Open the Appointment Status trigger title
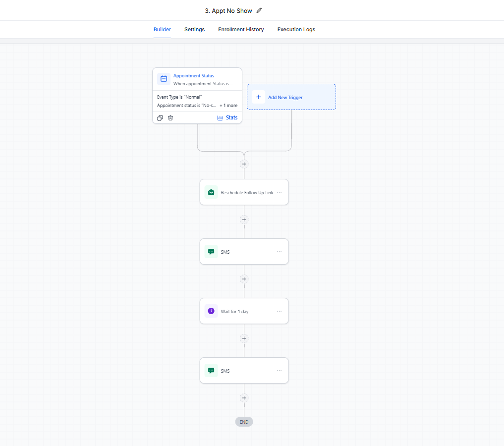504x446 pixels. point(193,75)
